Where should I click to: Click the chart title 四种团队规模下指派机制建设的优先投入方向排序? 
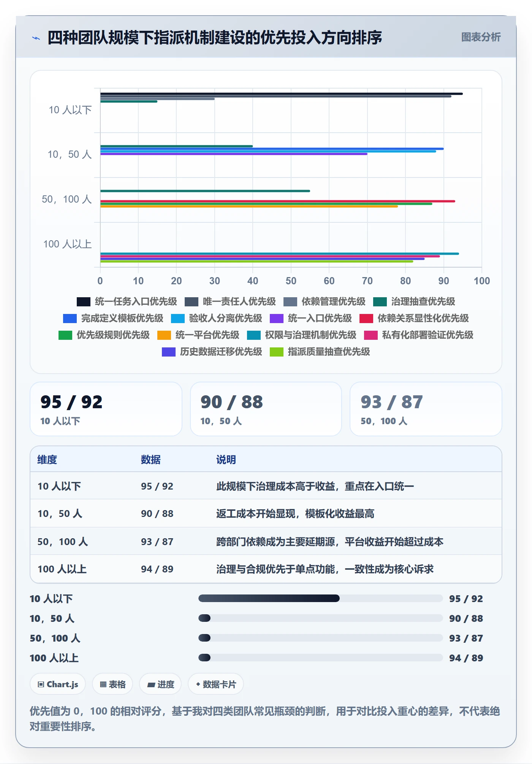point(215,38)
